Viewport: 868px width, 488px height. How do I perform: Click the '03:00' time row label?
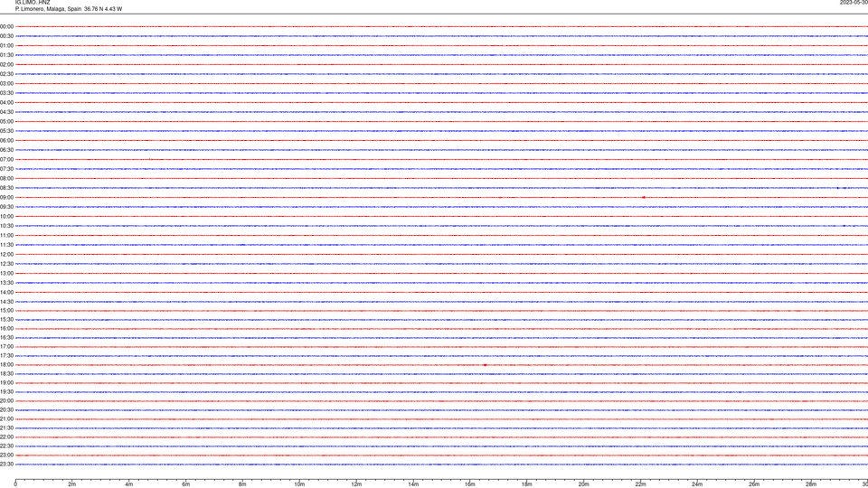click(x=6, y=83)
